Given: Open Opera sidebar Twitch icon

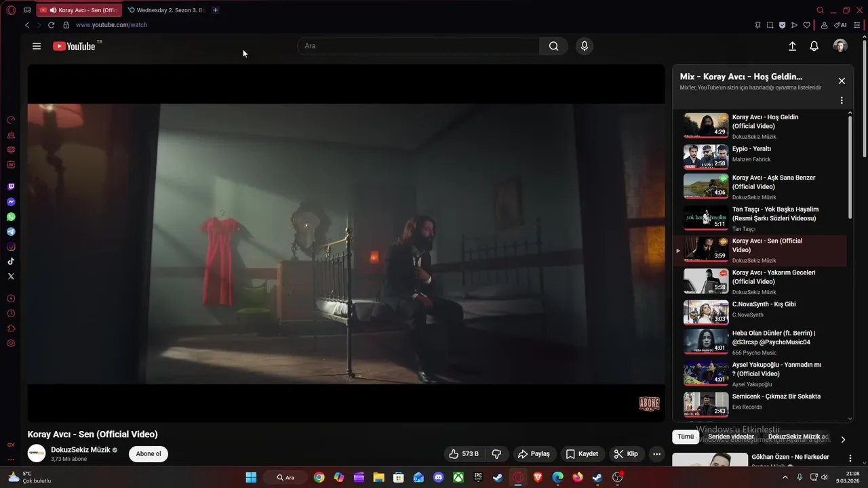Looking at the screenshot, I should coord(11,186).
